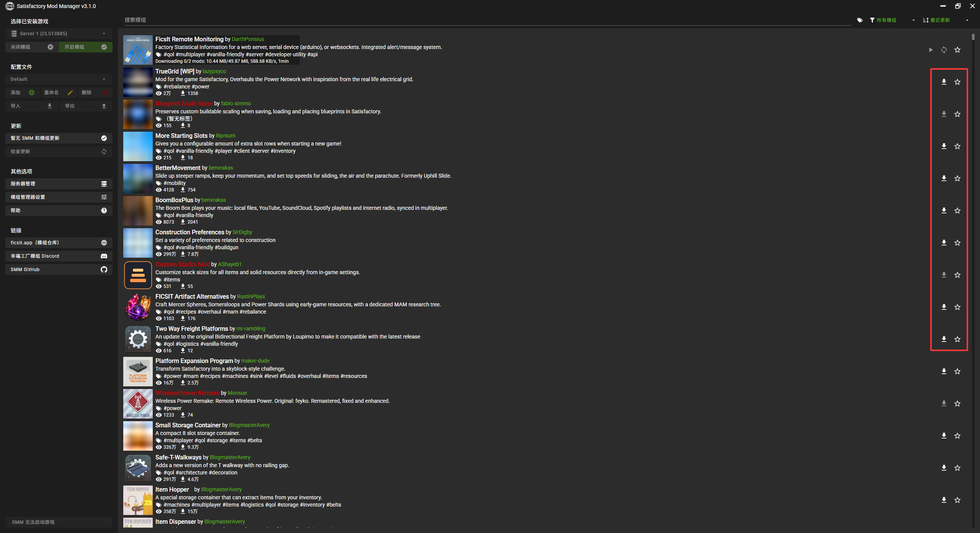Screen dimensions: 980x533
Task: Click the mod list vertical scrollbar
Action: coord(973,37)
